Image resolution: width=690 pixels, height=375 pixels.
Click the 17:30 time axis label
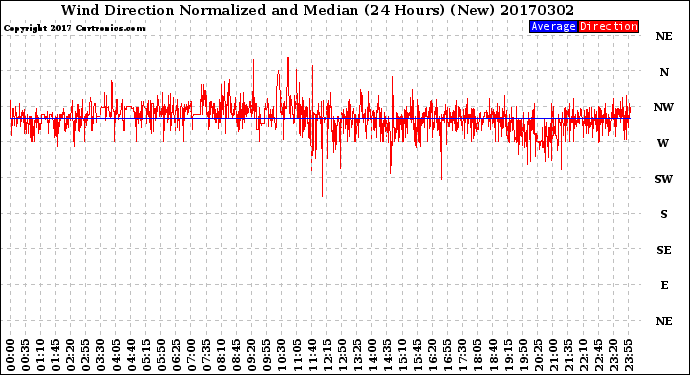click(462, 355)
